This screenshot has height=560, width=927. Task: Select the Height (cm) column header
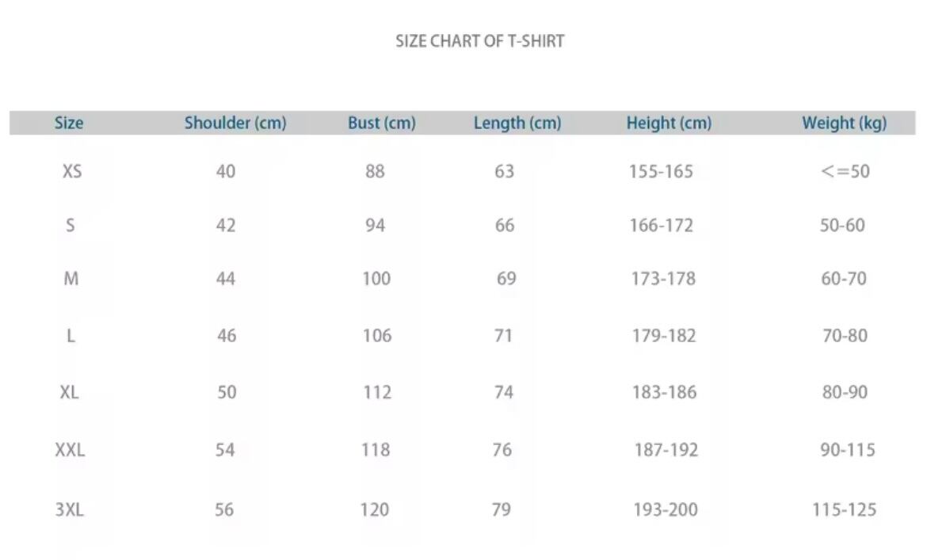coord(669,123)
